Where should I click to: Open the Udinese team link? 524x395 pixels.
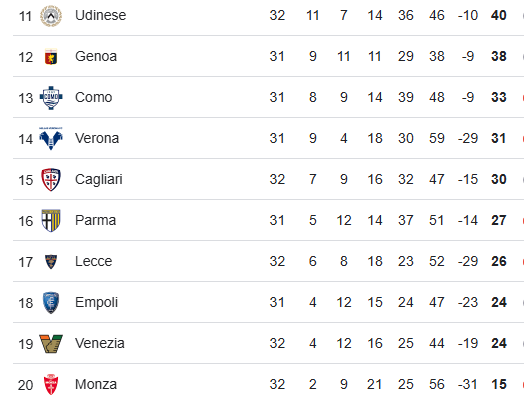[101, 15]
